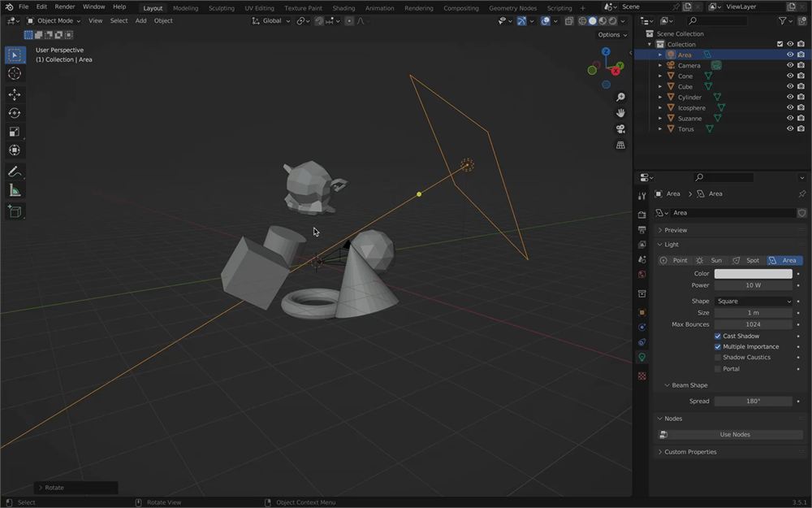Open the light Shape dropdown
The width and height of the screenshot is (812, 508).
pos(753,302)
